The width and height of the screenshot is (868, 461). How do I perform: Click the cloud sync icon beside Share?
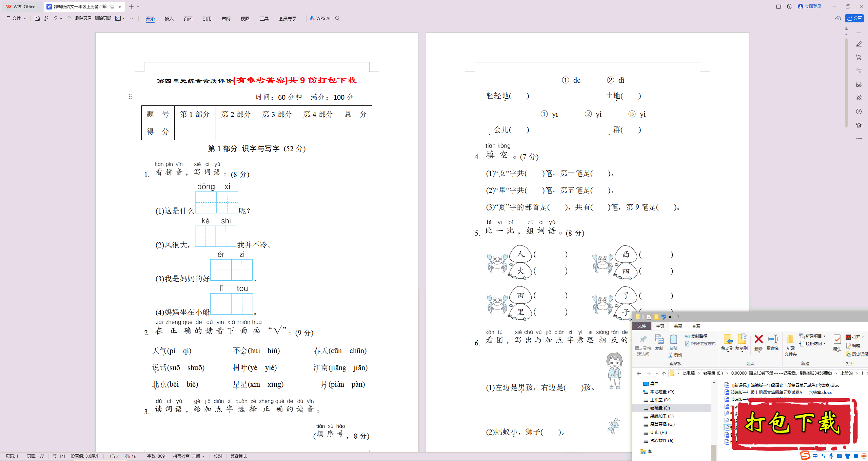tap(838, 18)
